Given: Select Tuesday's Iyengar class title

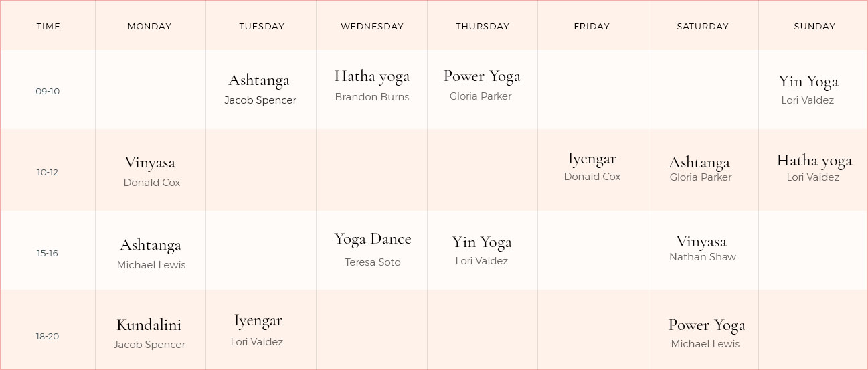Looking at the screenshot, I should [258, 320].
